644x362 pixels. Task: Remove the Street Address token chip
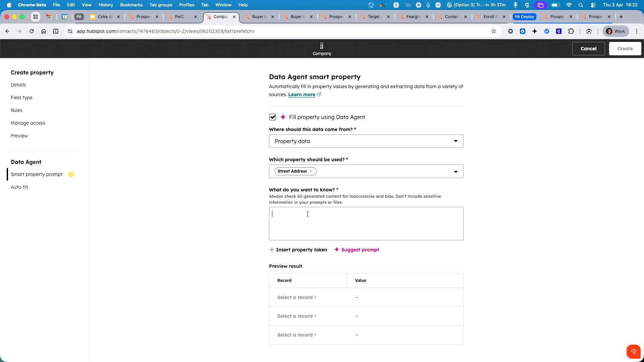[x=311, y=171]
